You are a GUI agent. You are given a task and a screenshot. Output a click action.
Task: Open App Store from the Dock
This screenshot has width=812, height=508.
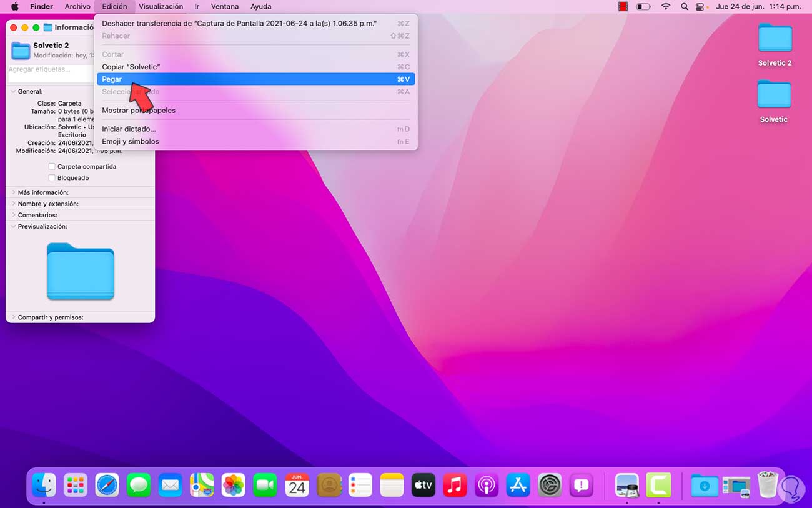(x=518, y=485)
